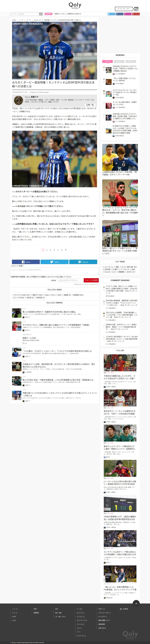
Task: Open the 記事一覧 article list button
Action: [90, 105]
